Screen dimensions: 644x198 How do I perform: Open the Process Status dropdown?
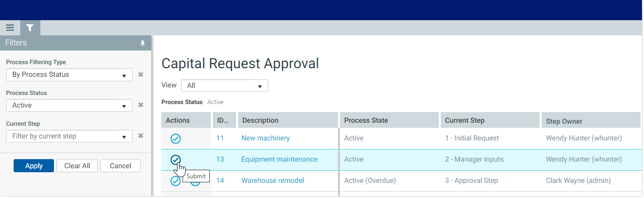click(x=70, y=106)
